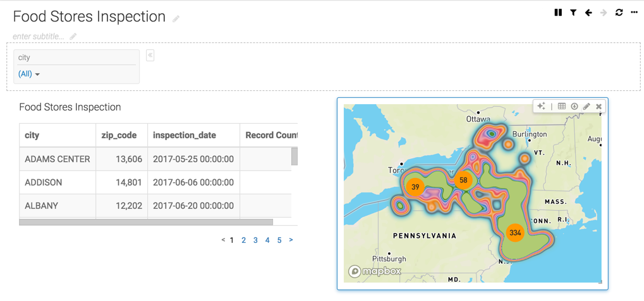Show map visual data table view

point(562,107)
